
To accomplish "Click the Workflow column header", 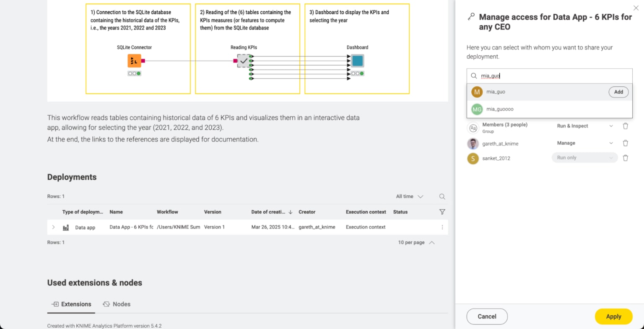I will click(x=167, y=212).
